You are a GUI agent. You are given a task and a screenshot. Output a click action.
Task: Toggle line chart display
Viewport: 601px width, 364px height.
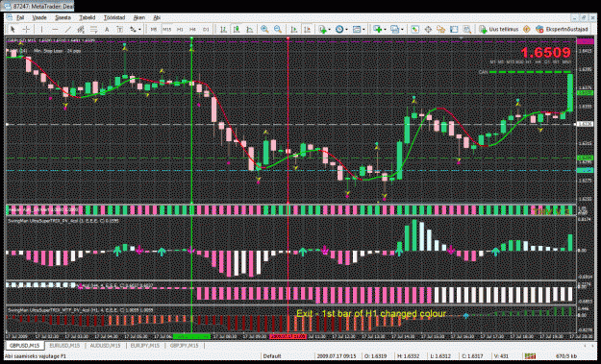pos(249,29)
